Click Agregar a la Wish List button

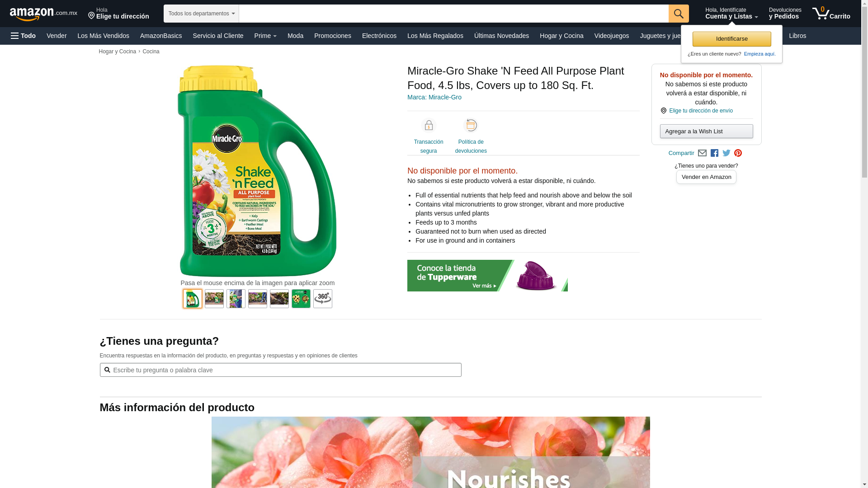pyautogui.click(x=707, y=131)
